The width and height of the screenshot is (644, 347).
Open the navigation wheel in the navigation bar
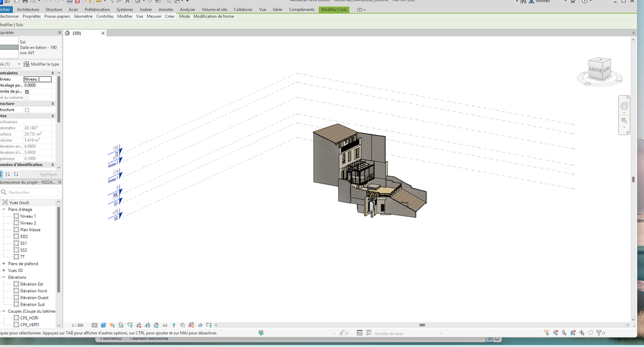[x=624, y=106]
